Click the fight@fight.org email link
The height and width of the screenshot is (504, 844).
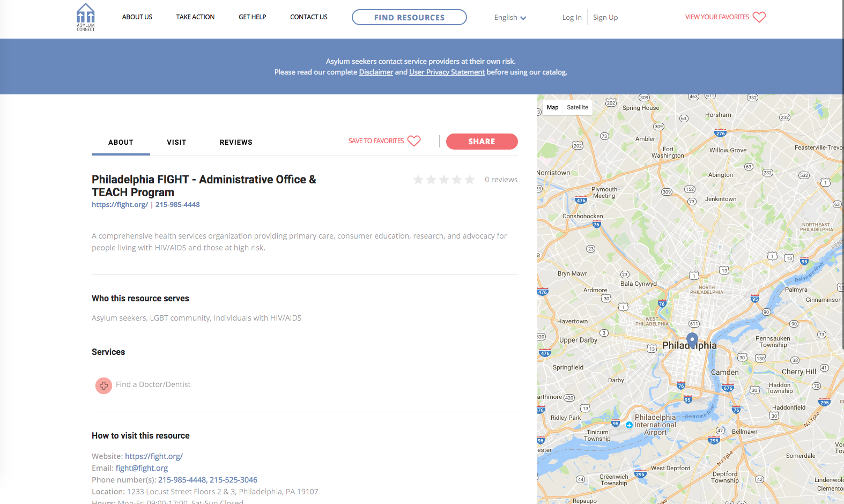coord(142,468)
